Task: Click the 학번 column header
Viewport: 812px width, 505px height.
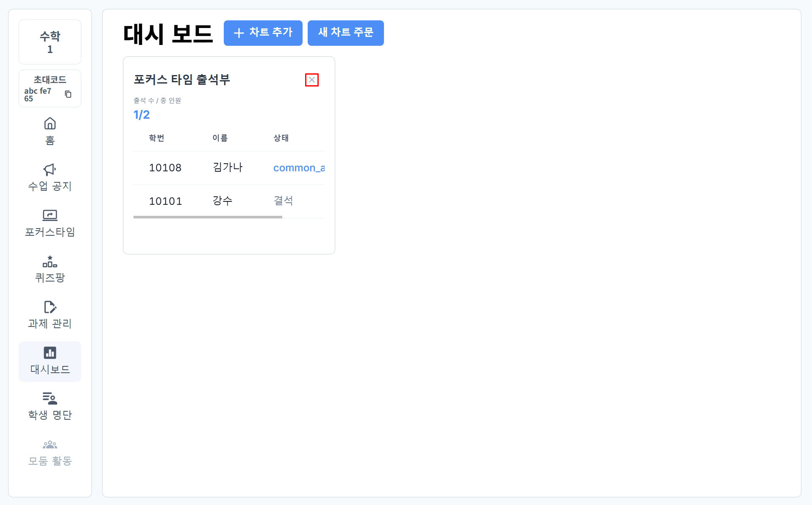Action: (156, 138)
